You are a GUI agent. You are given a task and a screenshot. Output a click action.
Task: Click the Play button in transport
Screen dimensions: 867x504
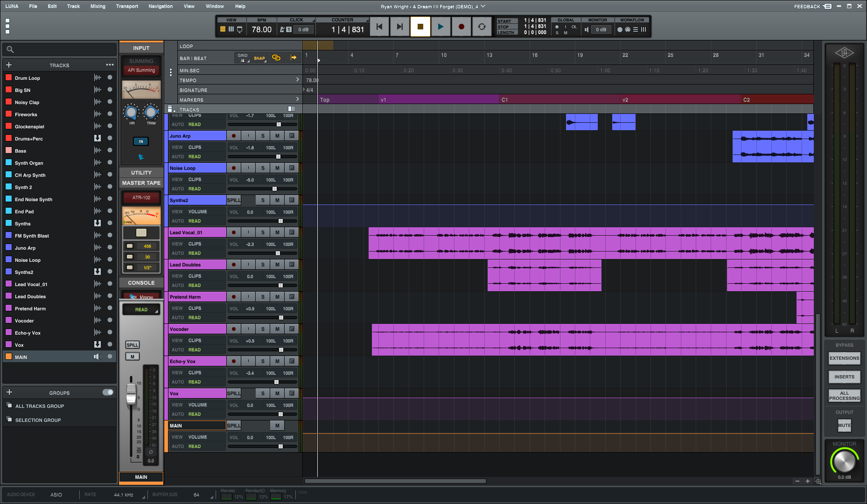tap(440, 27)
